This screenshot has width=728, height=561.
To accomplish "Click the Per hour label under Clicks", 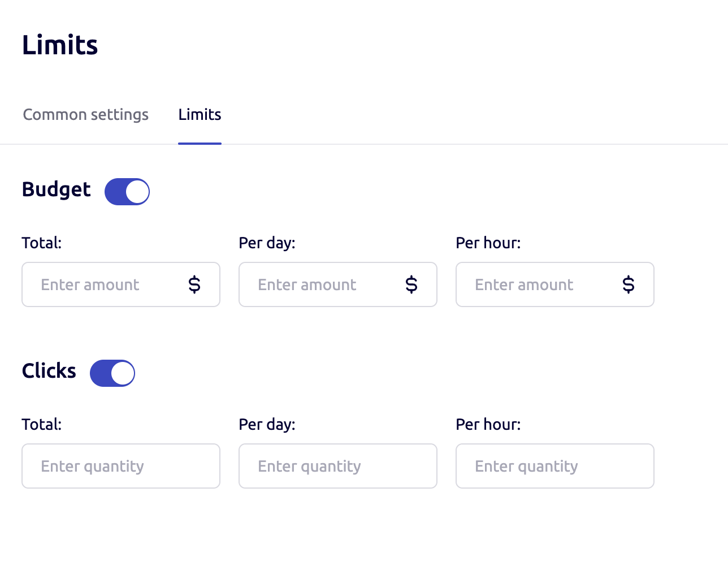I will click(x=488, y=425).
